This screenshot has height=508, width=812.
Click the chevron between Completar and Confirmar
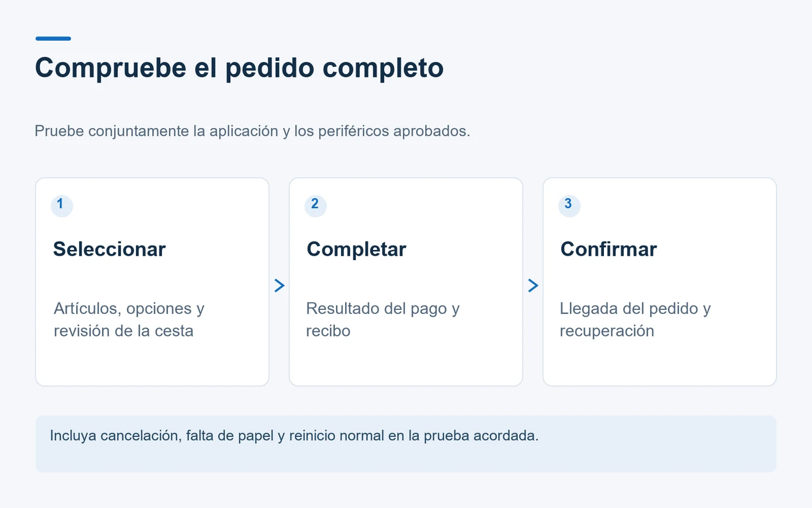point(533,286)
